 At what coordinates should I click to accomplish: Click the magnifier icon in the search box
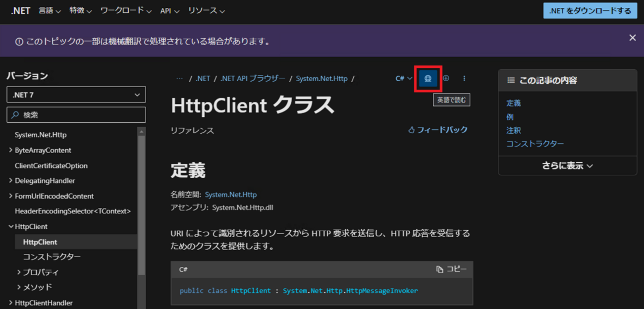pyautogui.click(x=15, y=115)
